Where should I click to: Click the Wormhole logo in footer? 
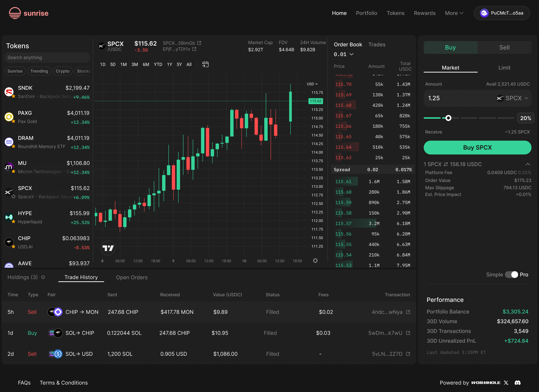(x=486, y=383)
